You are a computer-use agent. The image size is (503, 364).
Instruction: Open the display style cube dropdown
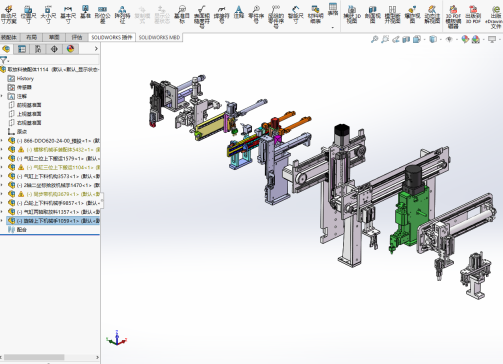(433, 39)
